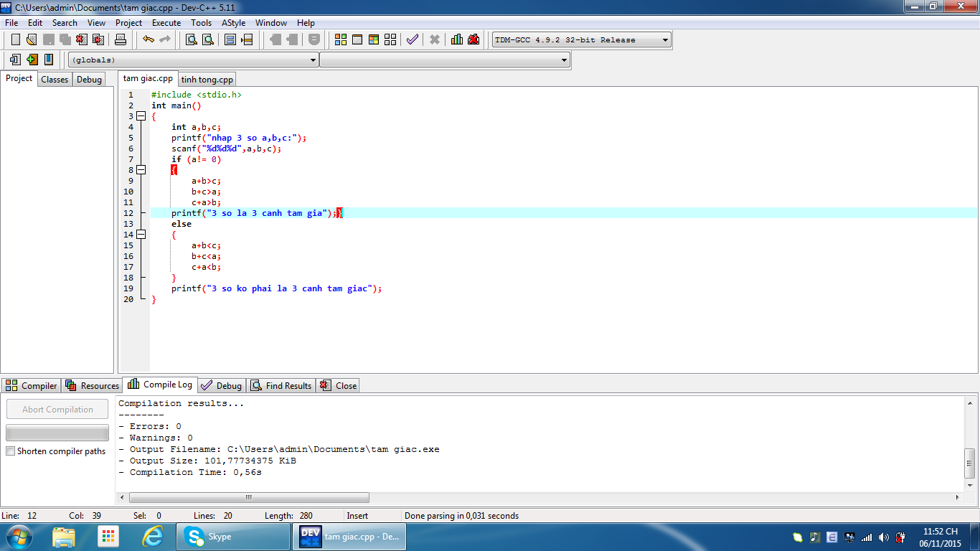Close the current file via toolbar

(82, 39)
